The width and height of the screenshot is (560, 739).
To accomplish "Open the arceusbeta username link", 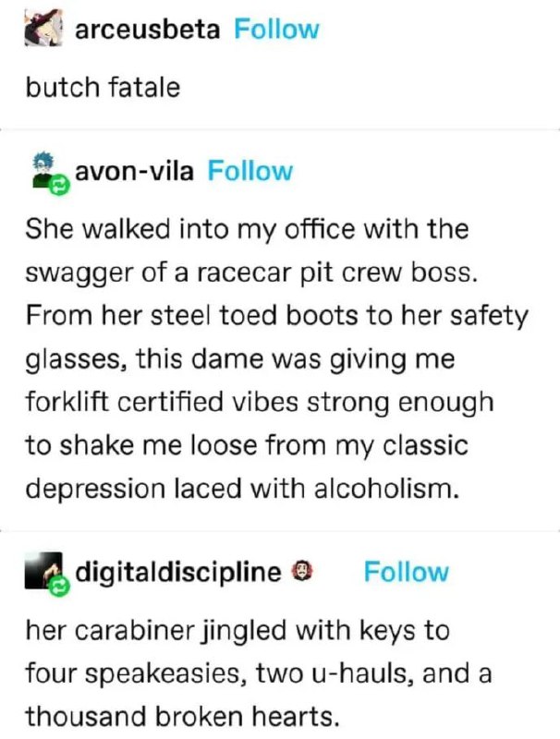I will point(147,30).
